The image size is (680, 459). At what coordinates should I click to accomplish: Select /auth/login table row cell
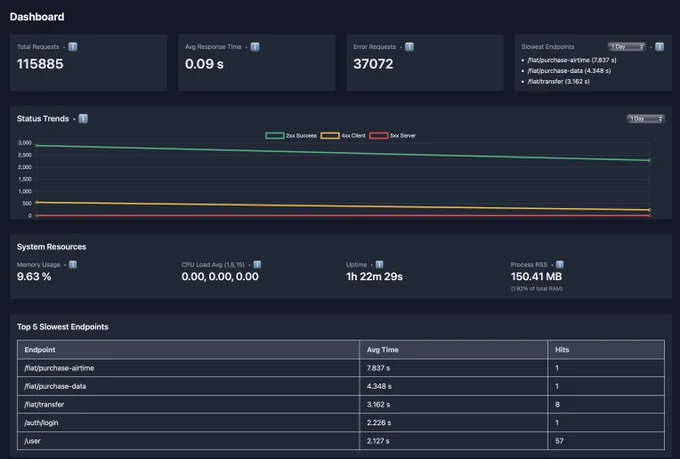tap(188, 423)
